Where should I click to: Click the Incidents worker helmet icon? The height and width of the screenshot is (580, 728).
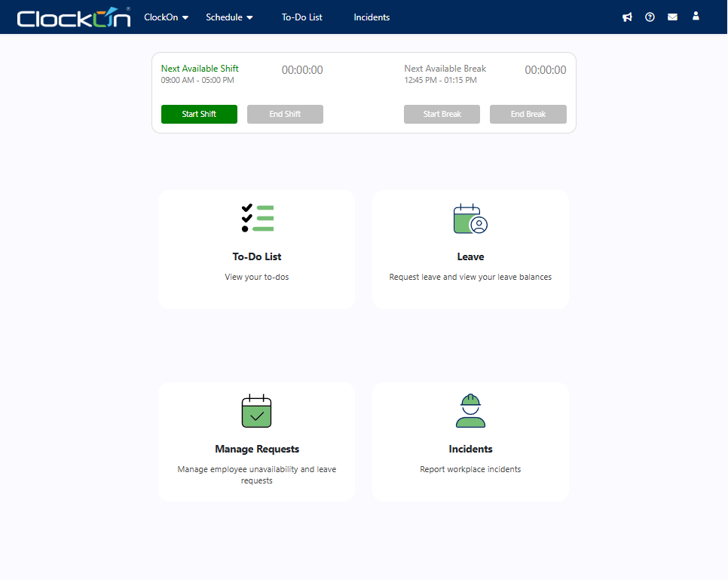[x=470, y=411]
